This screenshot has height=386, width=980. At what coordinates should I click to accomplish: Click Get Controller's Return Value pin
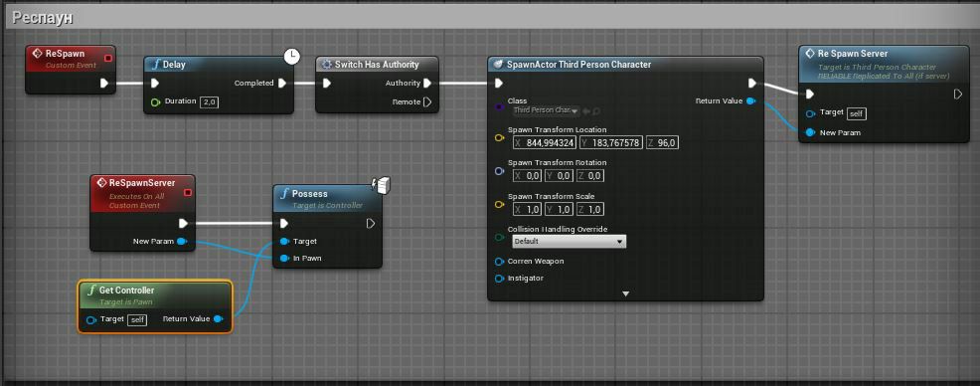(x=218, y=319)
